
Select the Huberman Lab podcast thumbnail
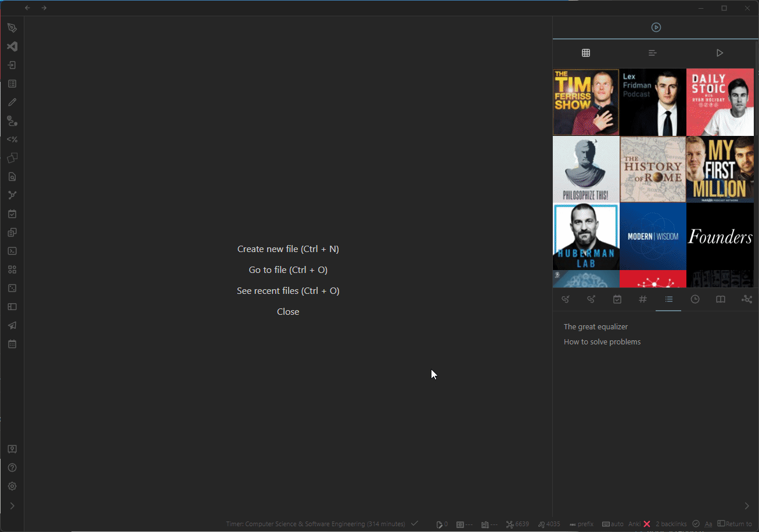tap(586, 236)
